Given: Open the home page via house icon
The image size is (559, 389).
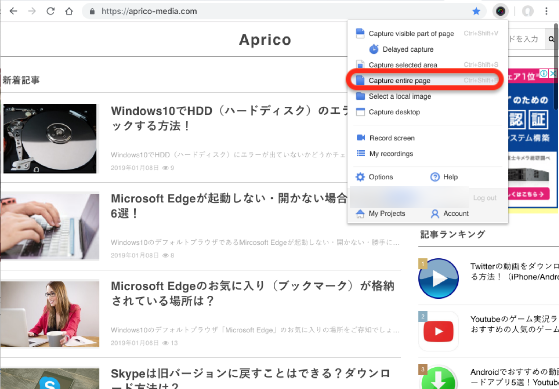Looking at the screenshot, I should coord(69,11).
